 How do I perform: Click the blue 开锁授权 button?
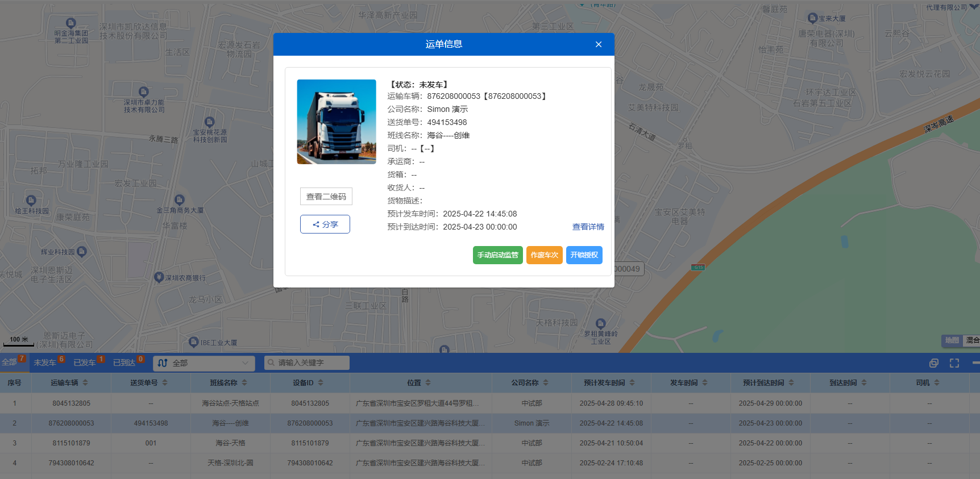584,255
